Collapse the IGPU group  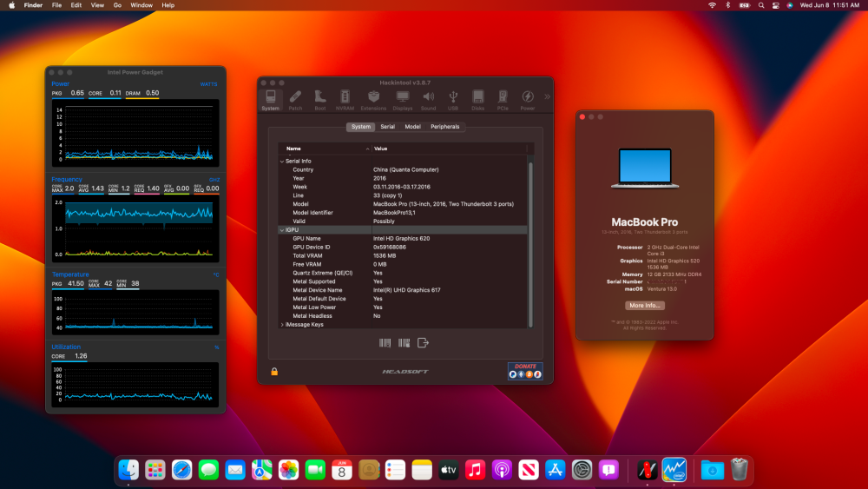[282, 230]
